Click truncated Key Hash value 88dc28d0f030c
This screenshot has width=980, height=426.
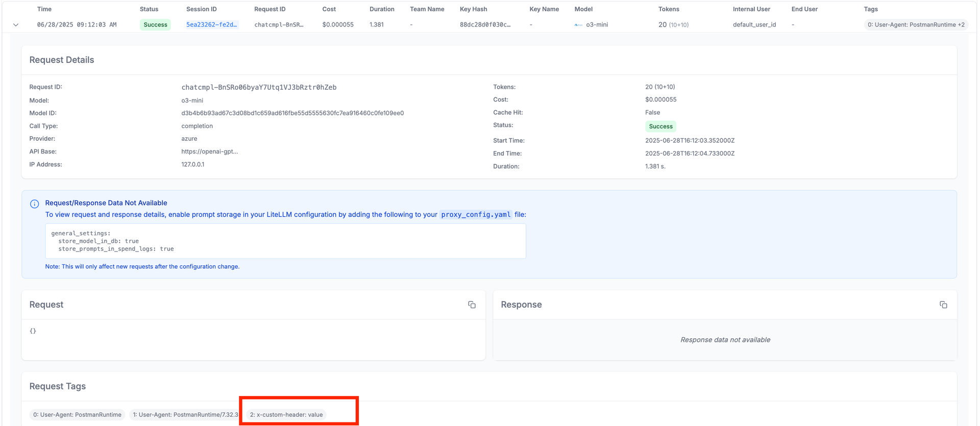click(x=484, y=24)
